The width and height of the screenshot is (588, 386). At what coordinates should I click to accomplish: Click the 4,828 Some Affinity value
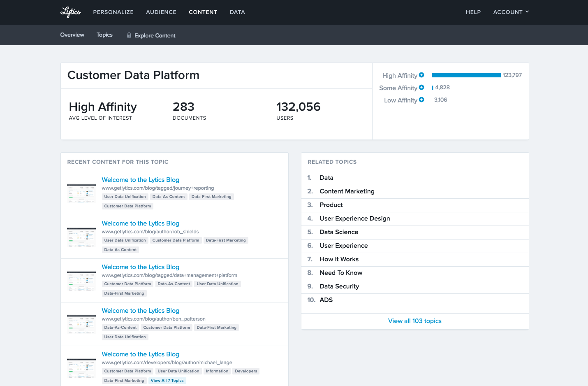coord(442,87)
